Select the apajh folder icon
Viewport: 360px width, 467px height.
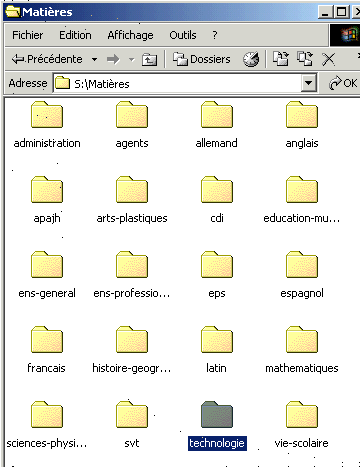[x=47, y=190]
